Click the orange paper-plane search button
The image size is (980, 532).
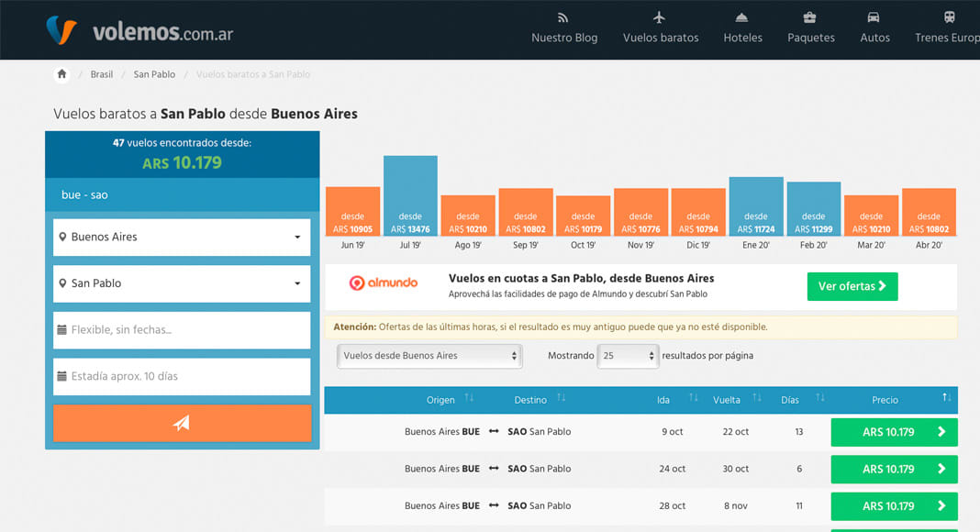click(x=182, y=424)
